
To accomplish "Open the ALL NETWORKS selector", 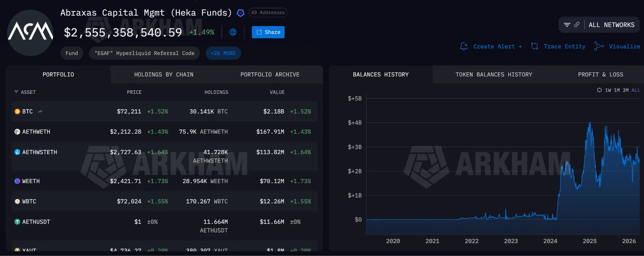I will click(611, 25).
